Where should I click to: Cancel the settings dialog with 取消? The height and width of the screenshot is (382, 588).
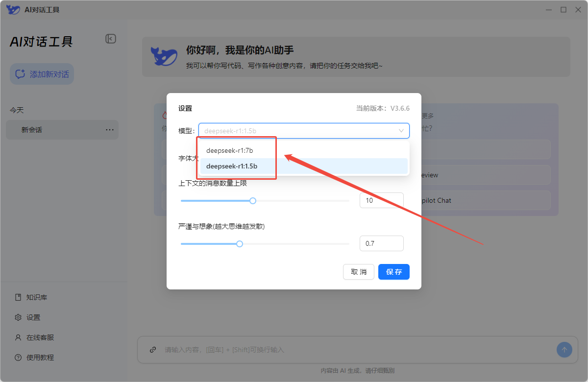coord(359,272)
